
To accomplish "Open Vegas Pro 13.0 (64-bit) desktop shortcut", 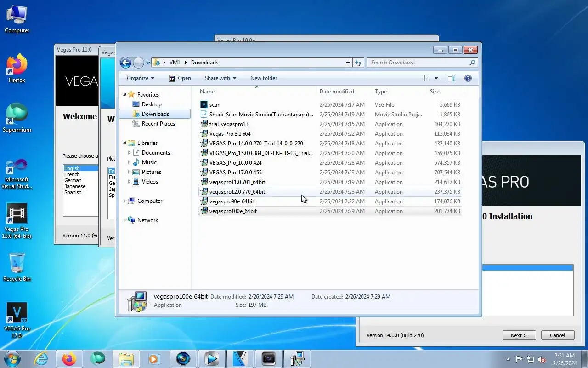I will pos(17,221).
